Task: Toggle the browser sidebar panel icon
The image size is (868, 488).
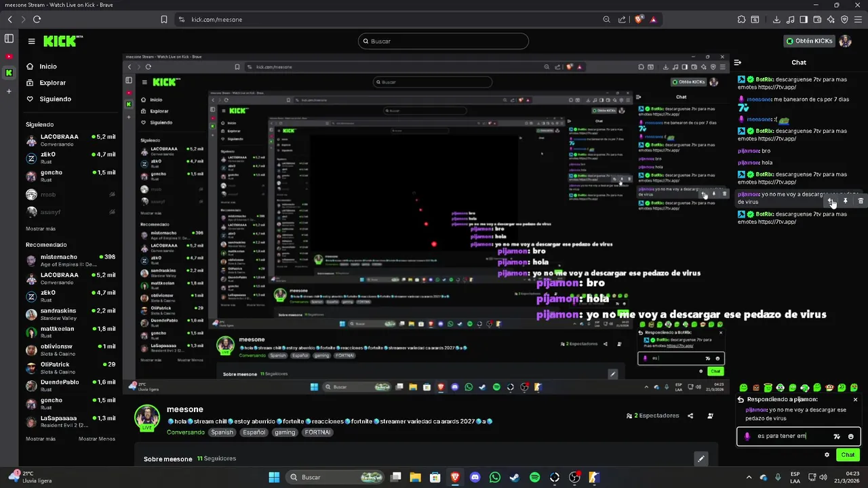Action: 804,20
